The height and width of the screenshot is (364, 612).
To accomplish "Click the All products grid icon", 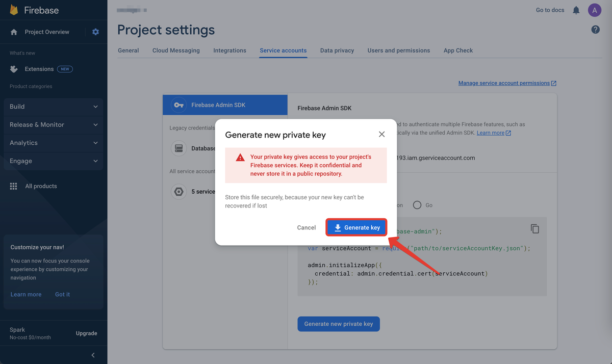I will (14, 187).
